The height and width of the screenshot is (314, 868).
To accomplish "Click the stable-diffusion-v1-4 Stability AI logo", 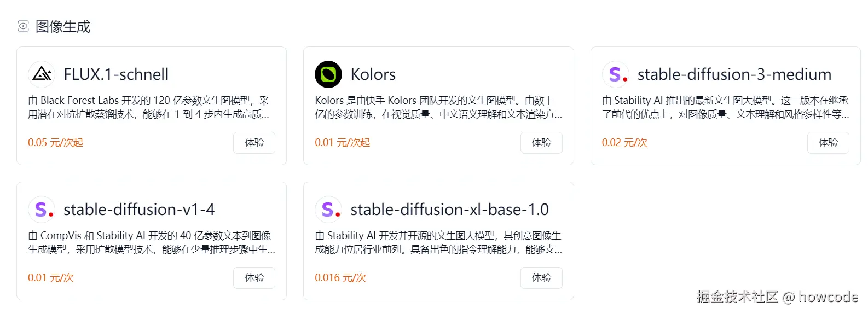I will (x=42, y=209).
